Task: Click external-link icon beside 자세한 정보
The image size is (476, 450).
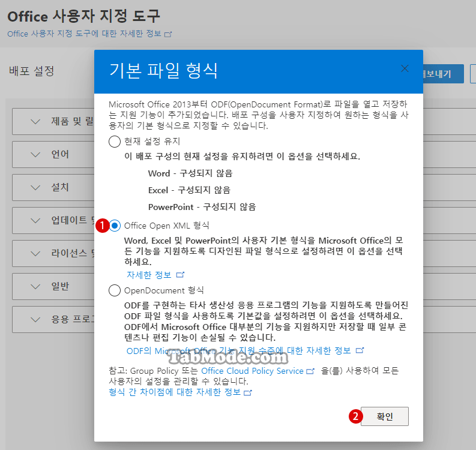Action: [180, 275]
